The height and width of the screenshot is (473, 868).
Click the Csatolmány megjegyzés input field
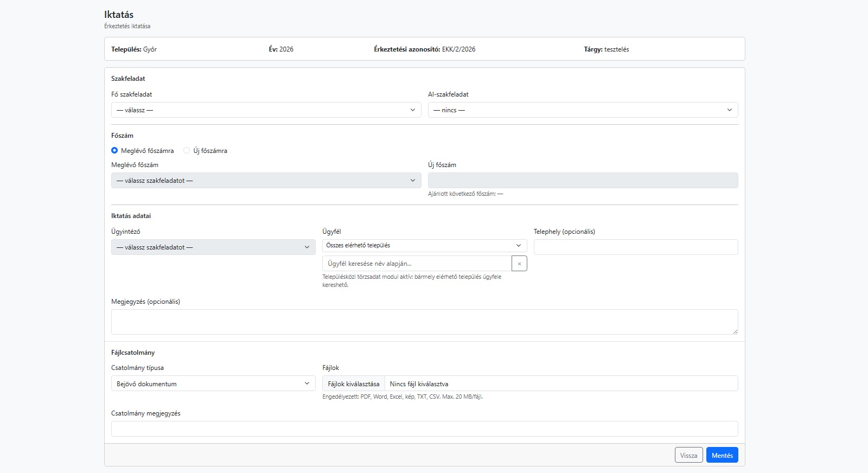point(424,429)
